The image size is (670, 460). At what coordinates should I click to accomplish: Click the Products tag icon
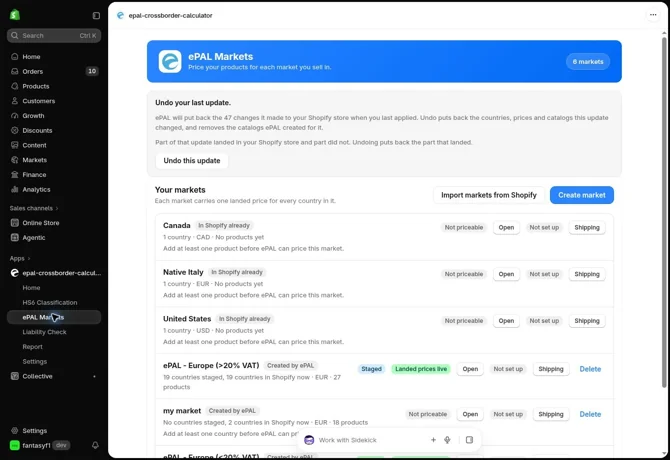15,86
